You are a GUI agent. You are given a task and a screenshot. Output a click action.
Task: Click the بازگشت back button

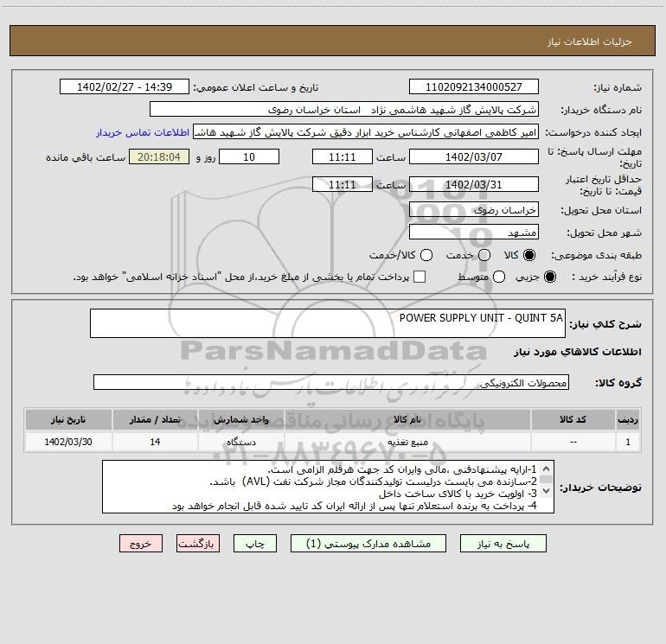coord(198,544)
